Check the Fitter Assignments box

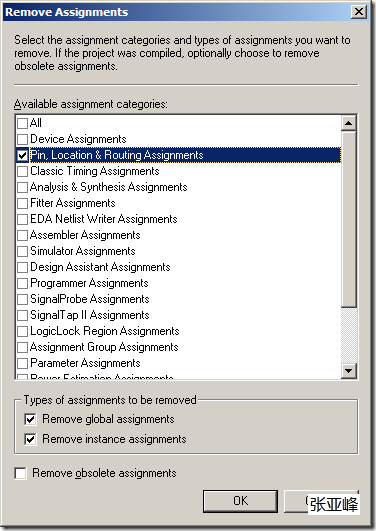coord(22,203)
